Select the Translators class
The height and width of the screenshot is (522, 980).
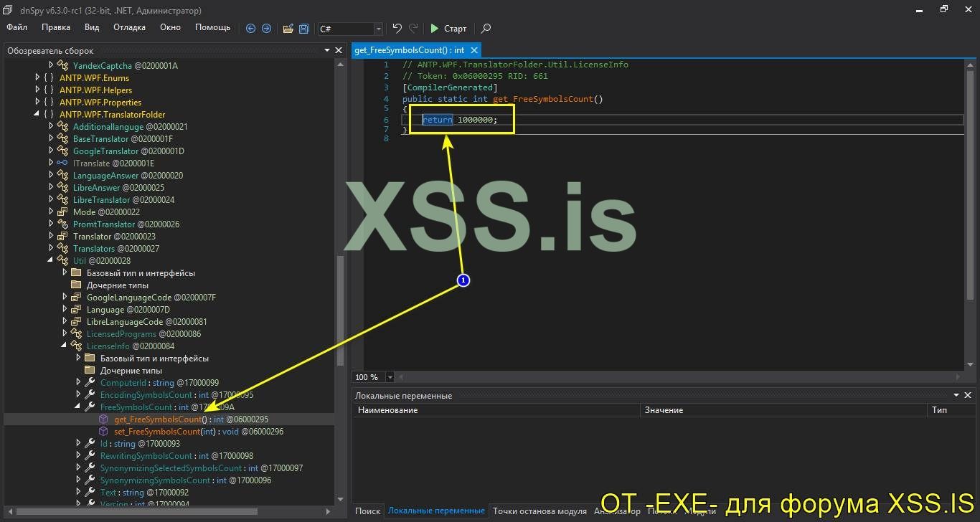click(116, 249)
